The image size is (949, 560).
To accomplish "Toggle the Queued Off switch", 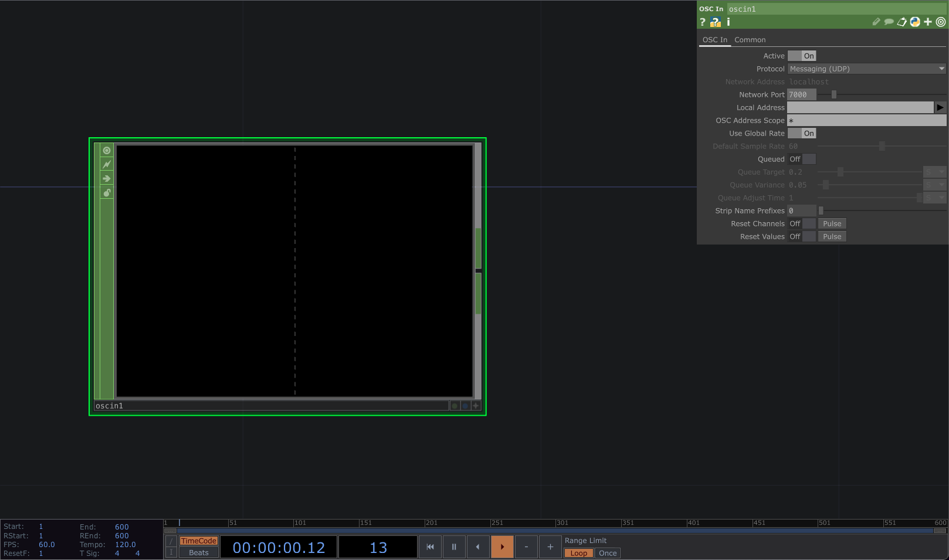I will 802,159.
